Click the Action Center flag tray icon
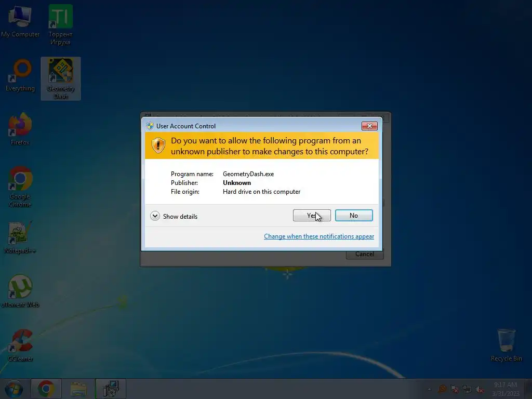 tap(454, 390)
